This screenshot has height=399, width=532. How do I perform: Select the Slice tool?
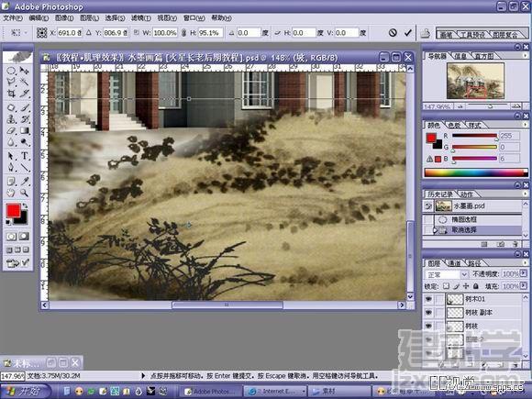tap(24, 93)
